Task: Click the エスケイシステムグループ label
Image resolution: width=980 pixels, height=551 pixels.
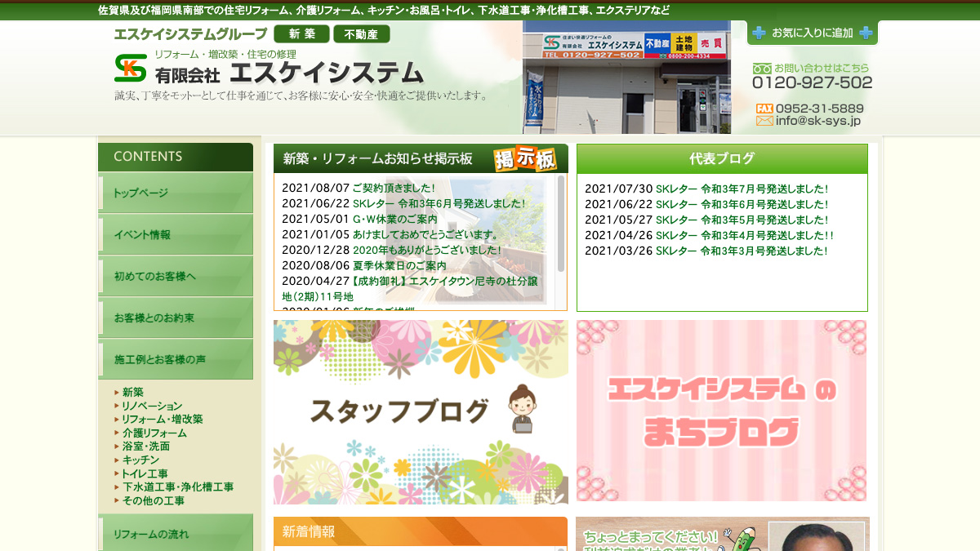Action: tap(190, 34)
